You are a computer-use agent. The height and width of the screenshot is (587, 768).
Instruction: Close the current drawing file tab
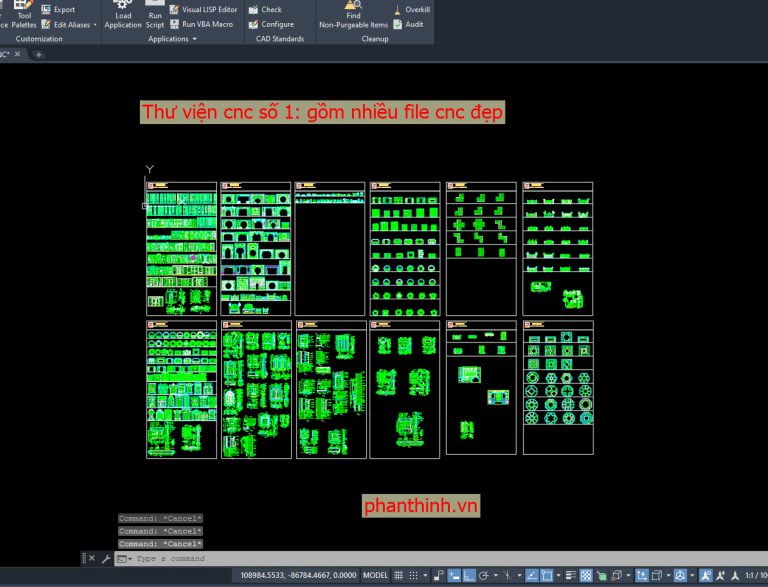tap(17, 54)
